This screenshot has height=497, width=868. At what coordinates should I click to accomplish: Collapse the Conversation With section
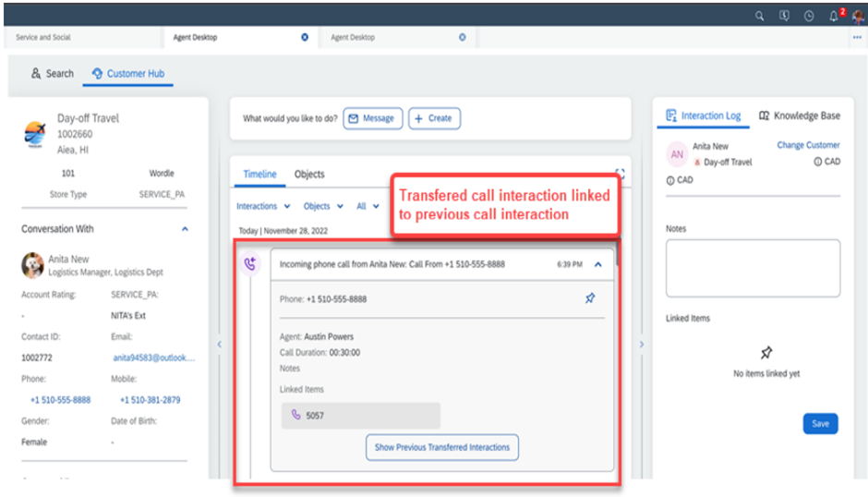184,229
